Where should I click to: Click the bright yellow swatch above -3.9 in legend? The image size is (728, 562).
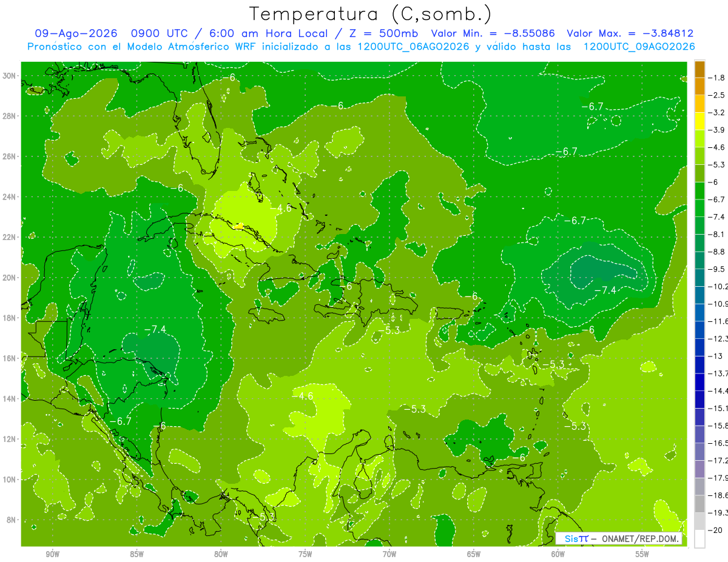click(x=699, y=121)
